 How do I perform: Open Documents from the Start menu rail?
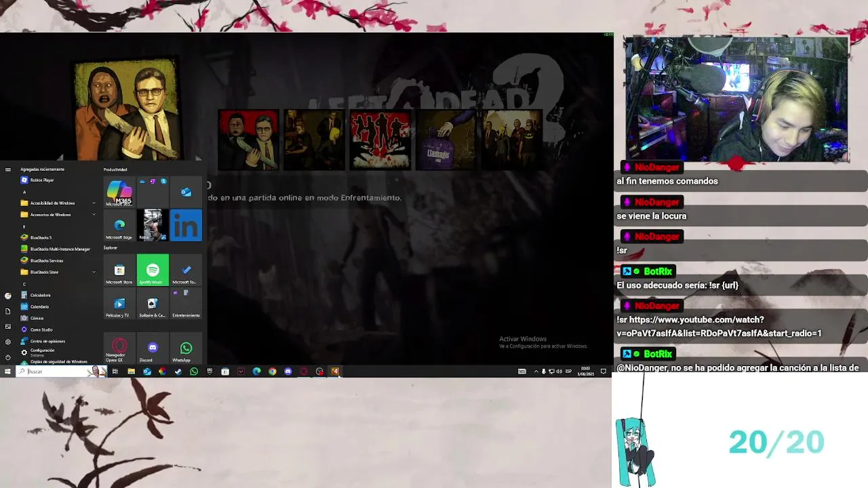[x=7, y=311]
